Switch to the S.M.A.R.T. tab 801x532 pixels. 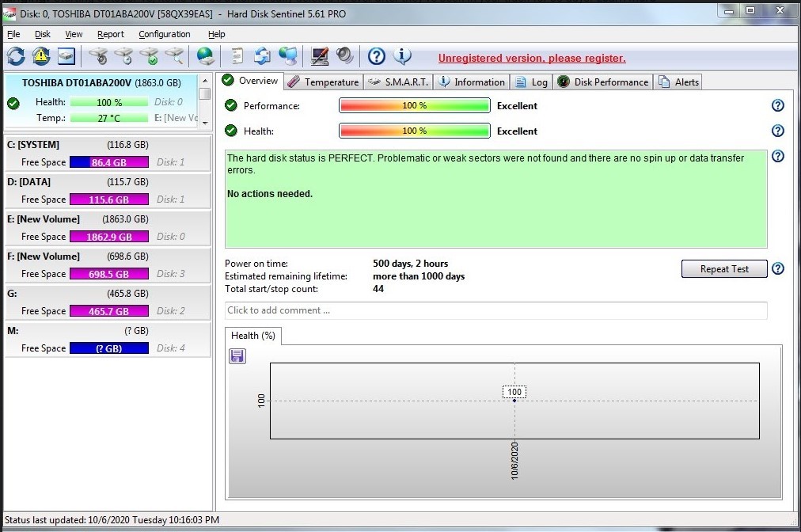(x=398, y=82)
